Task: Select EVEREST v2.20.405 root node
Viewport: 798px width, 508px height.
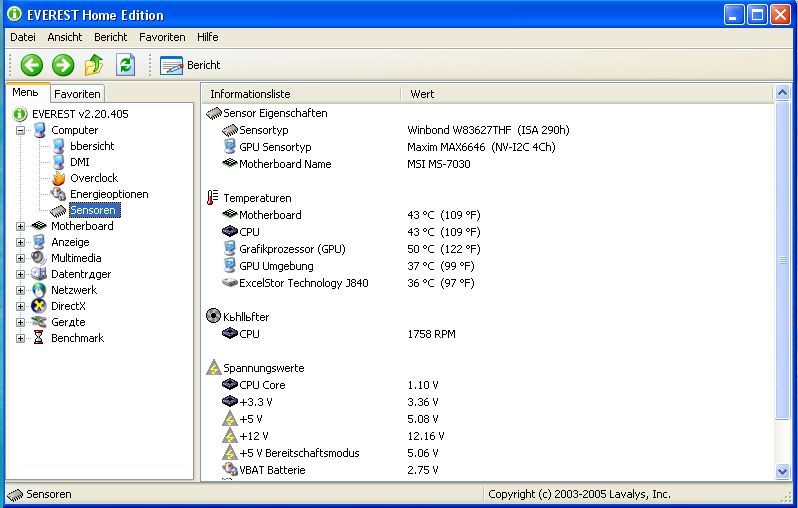Action: (80, 114)
